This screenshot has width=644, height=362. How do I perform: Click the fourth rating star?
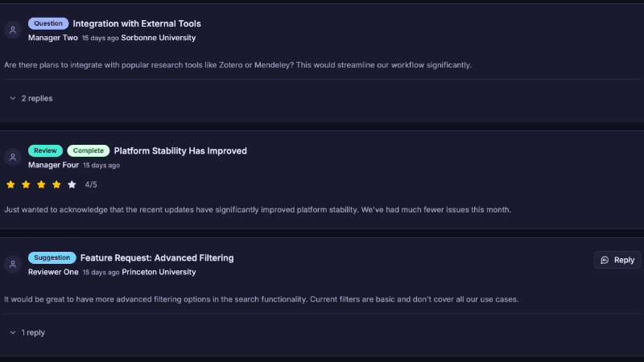point(56,184)
